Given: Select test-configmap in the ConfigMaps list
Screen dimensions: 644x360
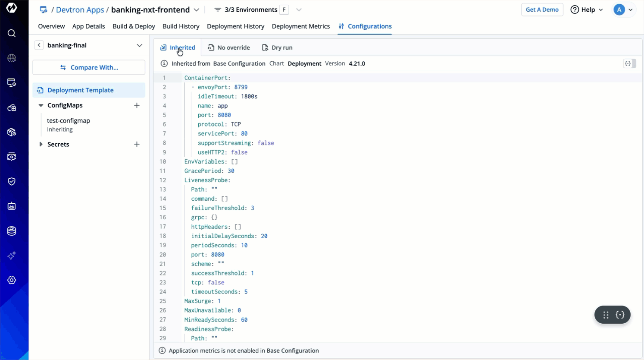Looking at the screenshot, I should (69, 120).
